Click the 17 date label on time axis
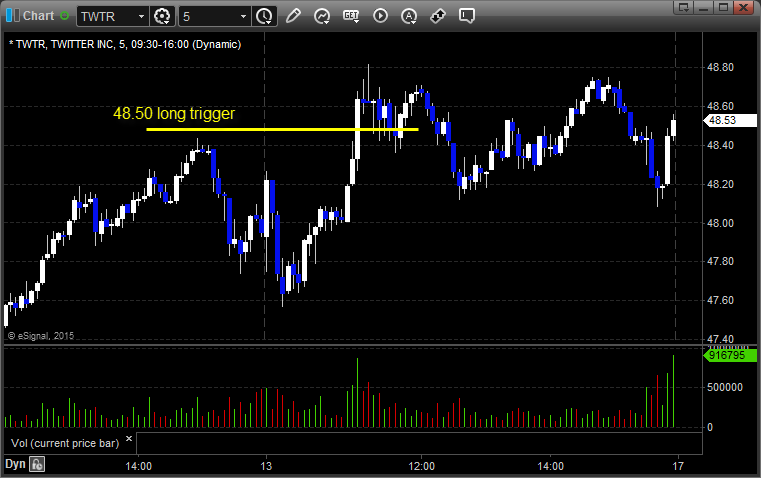Image resolution: width=761 pixels, height=478 pixels. [x=678, y=466]
